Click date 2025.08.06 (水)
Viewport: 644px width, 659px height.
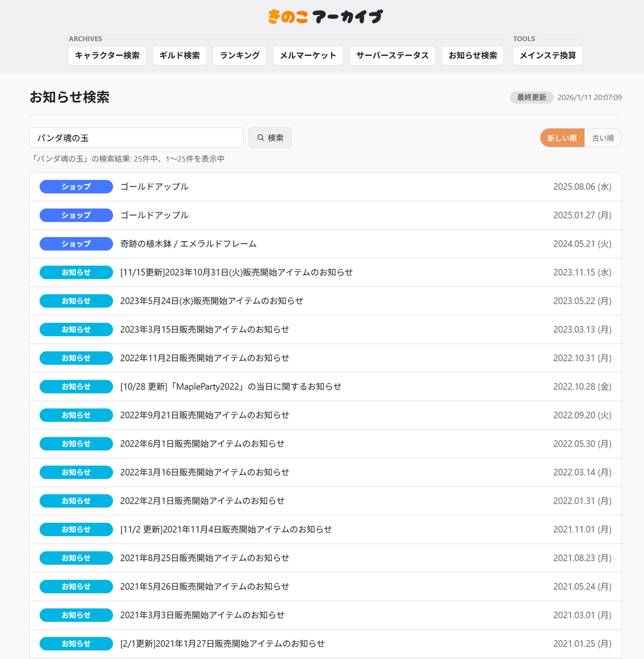(582, 187)
